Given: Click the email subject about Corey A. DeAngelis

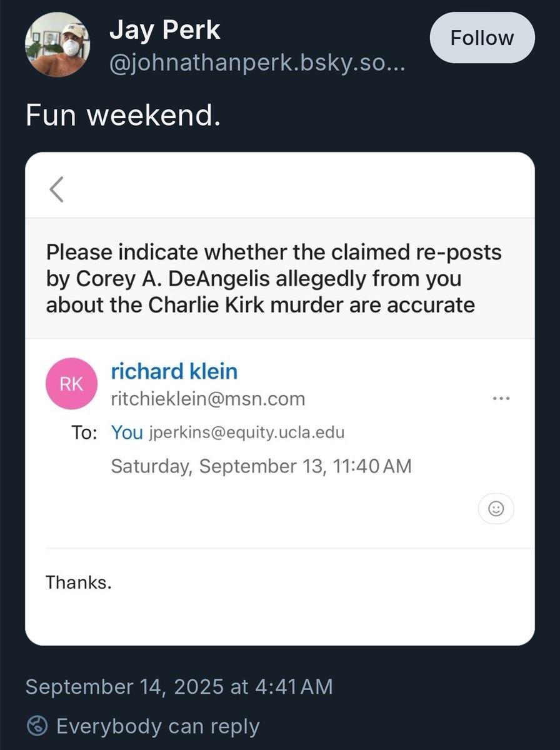Looking at the screenshot, I should [x=274, y=278].
